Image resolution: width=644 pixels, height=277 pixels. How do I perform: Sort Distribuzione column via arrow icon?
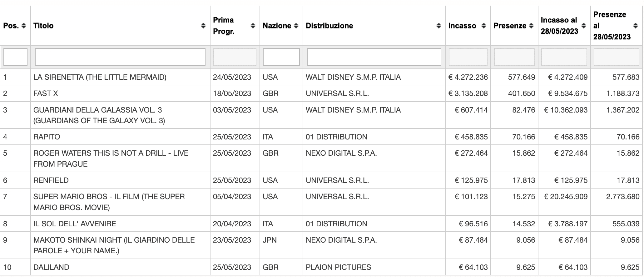tap(439, 26)
